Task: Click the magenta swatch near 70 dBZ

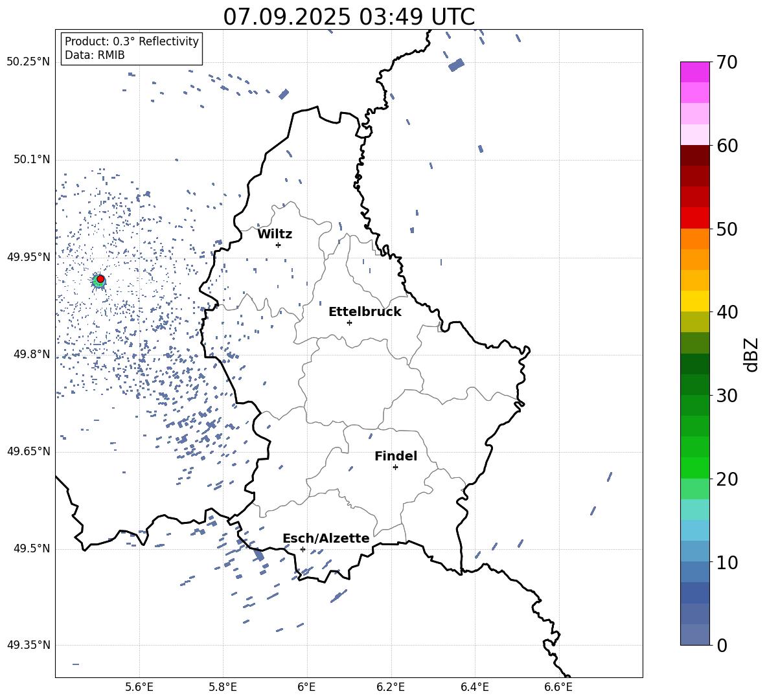Action: (694, 73)
